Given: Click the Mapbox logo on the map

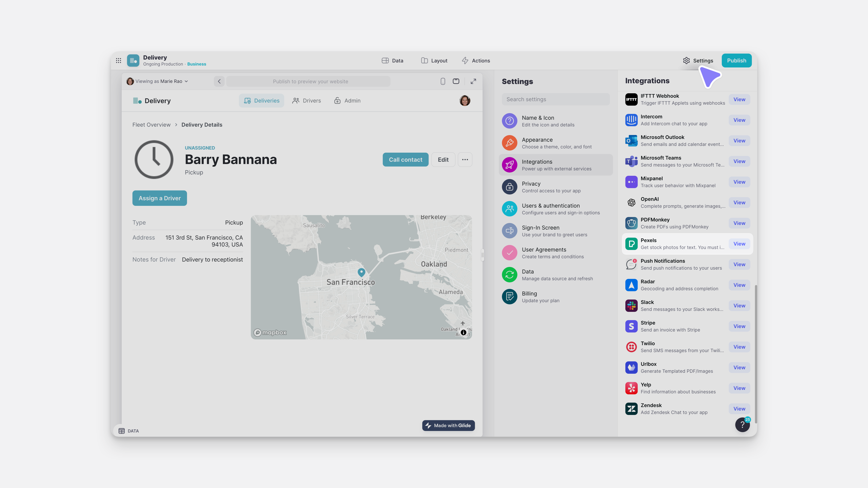Looking at the screenshot, I should pos(270,332).
